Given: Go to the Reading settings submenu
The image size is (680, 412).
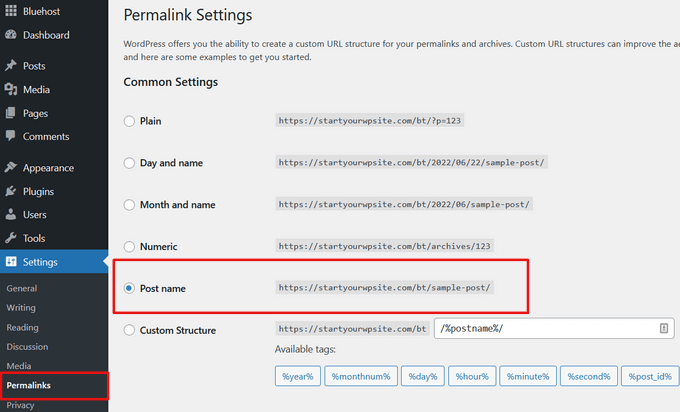Looking at the screenshot, I should point(23,327).
